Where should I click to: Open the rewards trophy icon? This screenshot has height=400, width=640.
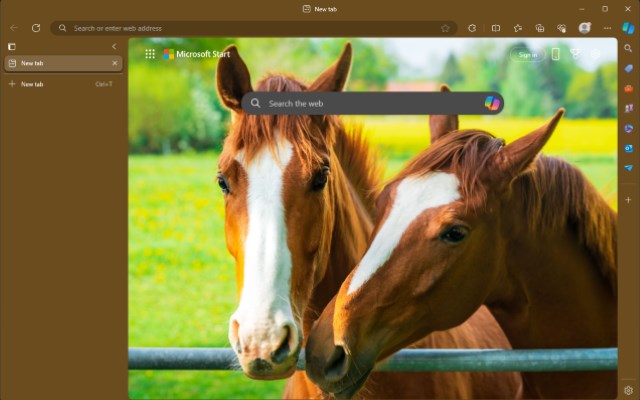[x=576, y=54]
